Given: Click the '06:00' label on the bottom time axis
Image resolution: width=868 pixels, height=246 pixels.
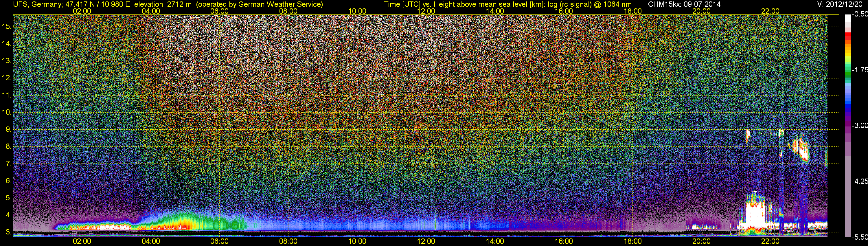Looking at the screenshot, I should pos(219,242).
